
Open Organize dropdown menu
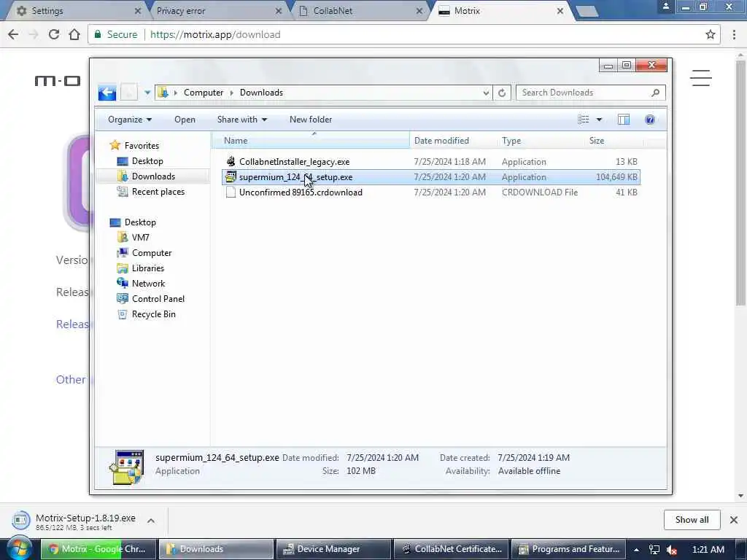[x=130, y=120]
